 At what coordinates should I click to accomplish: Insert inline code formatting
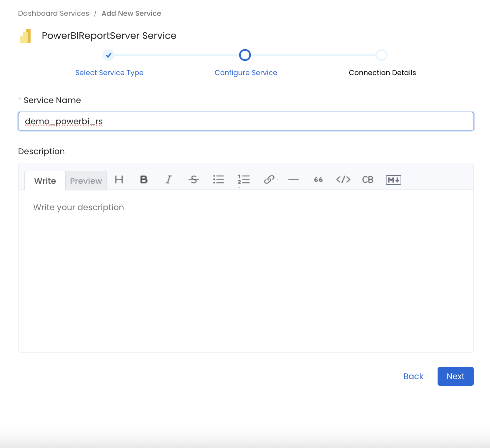click(343, 180)
